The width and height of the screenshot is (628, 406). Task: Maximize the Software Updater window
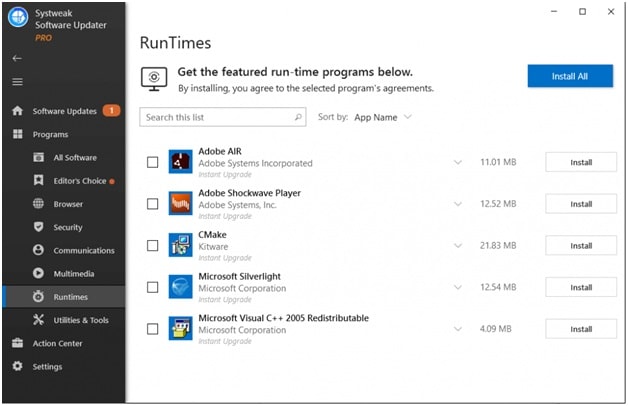582,12
